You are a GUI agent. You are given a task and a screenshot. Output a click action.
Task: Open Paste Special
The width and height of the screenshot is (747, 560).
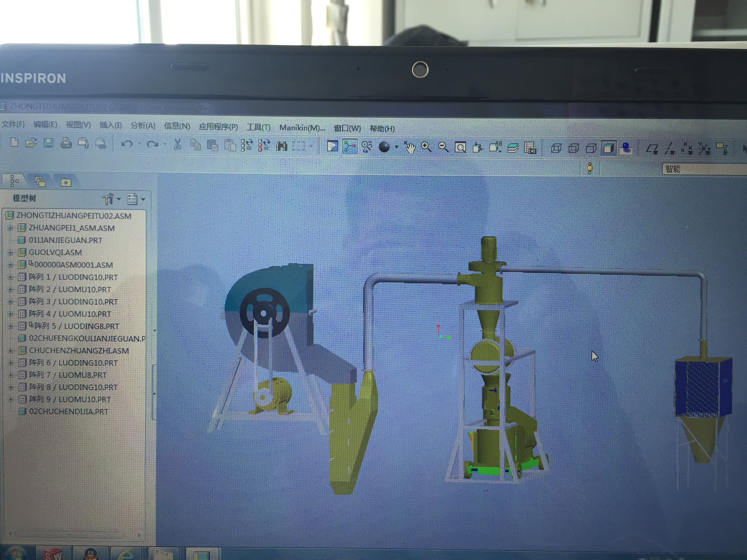[230, 145]
